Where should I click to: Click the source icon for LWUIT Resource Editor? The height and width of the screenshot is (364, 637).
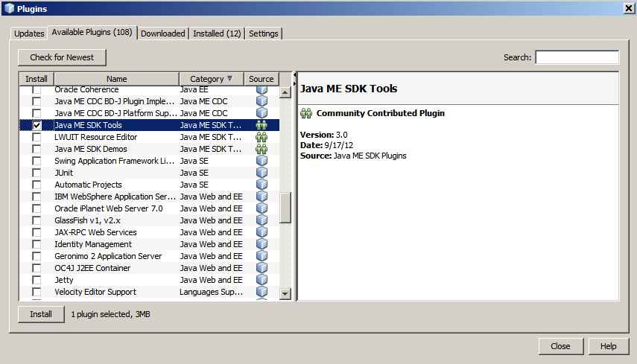point(262,137)
